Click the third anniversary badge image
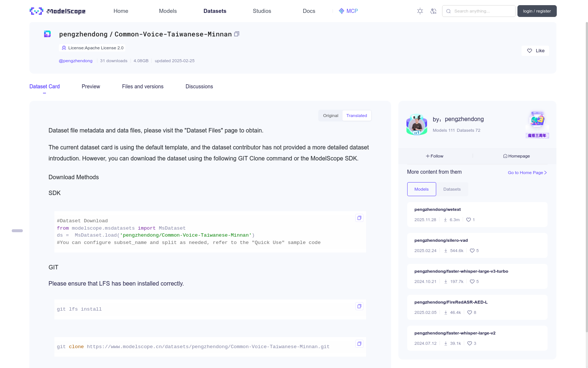Image resolution: width=588 pixels, height=368 pixels. pos(537,124)
